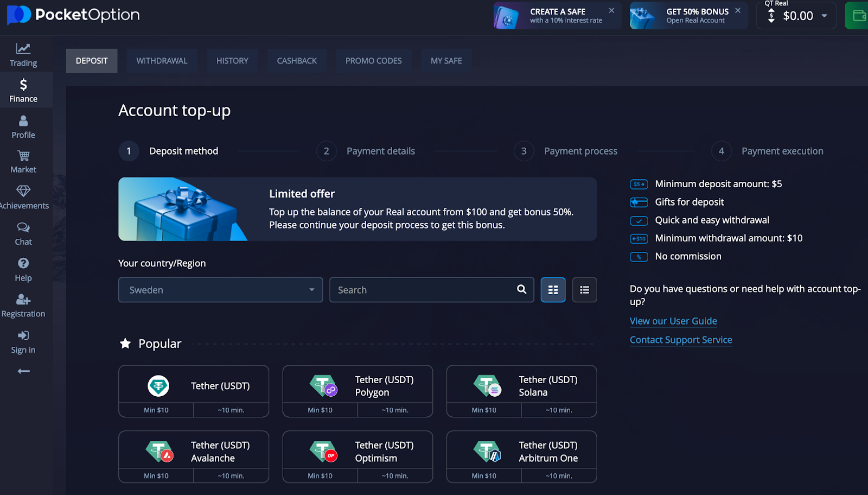The height and width of the screenshot is (495, 868).
Task: Open the Chat bubble icon
Action: (x=23, y=227)
